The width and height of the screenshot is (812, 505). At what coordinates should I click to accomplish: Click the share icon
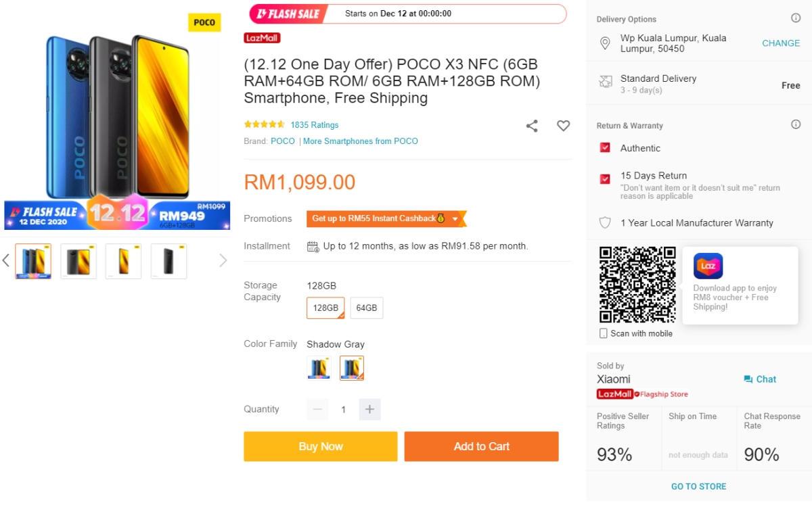532,126
